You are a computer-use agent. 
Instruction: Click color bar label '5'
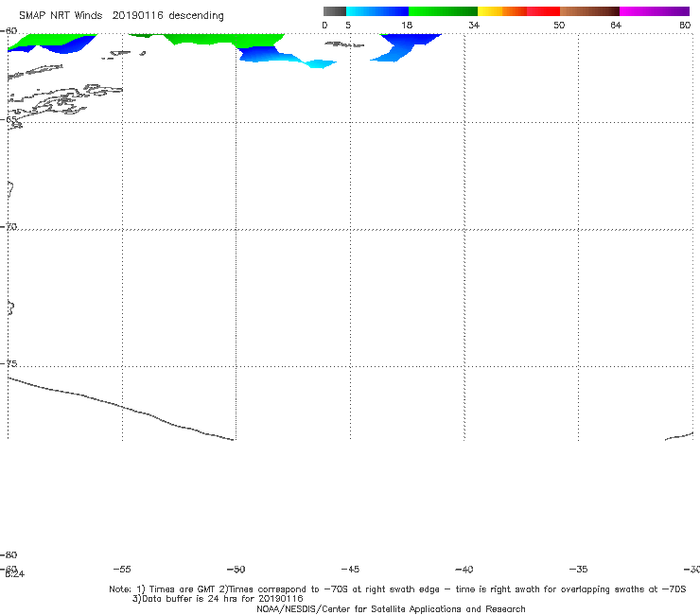click(x=348, y=26)
